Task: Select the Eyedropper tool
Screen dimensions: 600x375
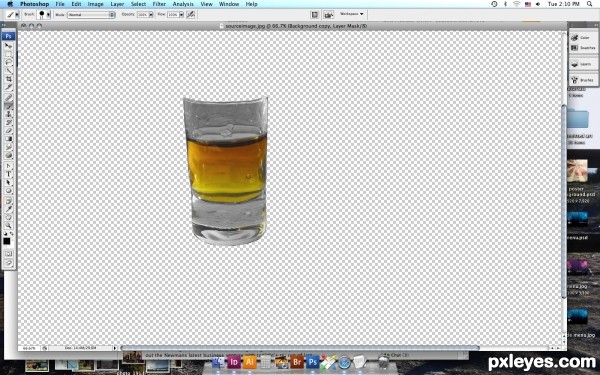Action: (8, 209)
